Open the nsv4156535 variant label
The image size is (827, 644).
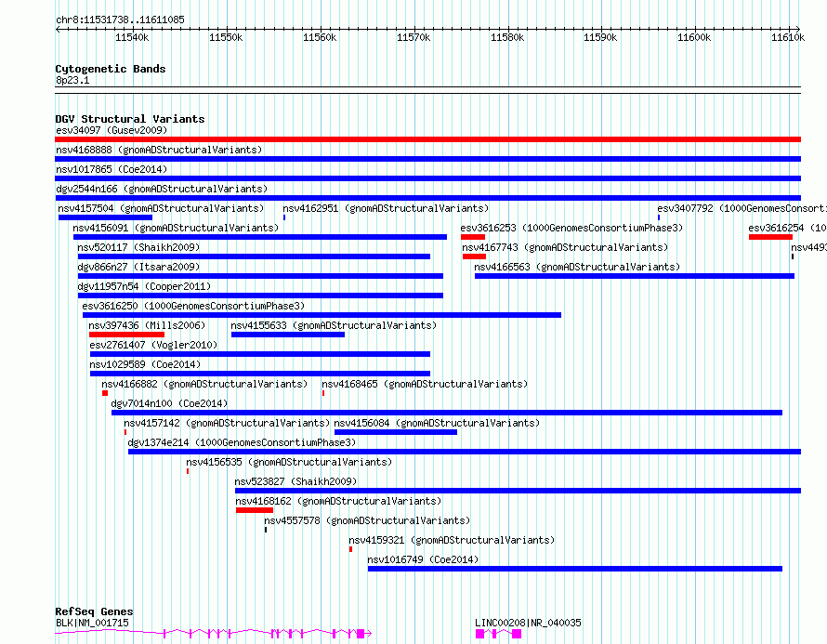[289, 462]
